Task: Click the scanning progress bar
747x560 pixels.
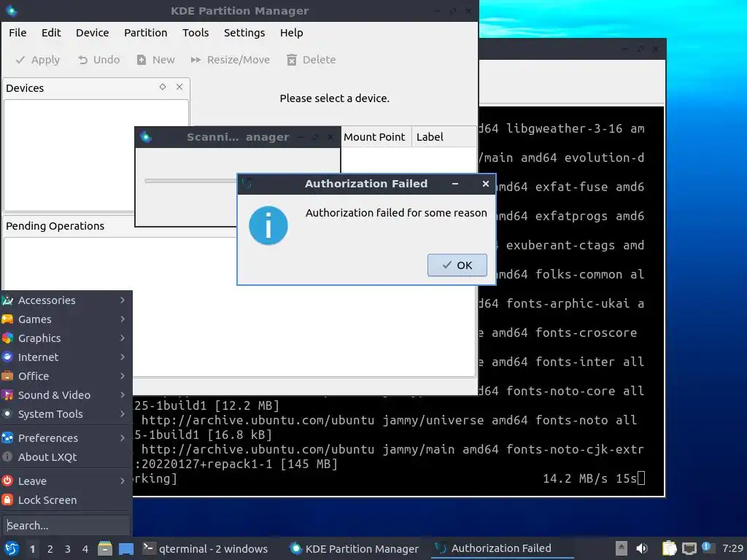Action: [190, 181]
